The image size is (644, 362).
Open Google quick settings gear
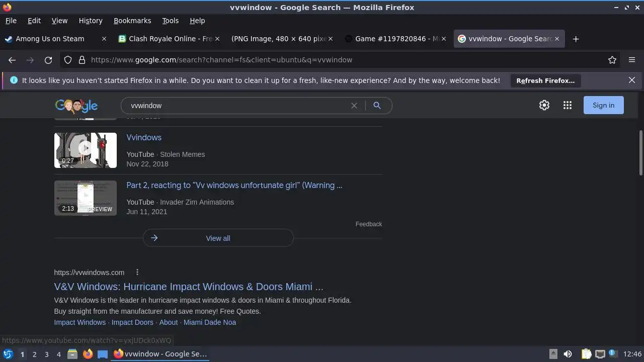(x=544, y=105)
